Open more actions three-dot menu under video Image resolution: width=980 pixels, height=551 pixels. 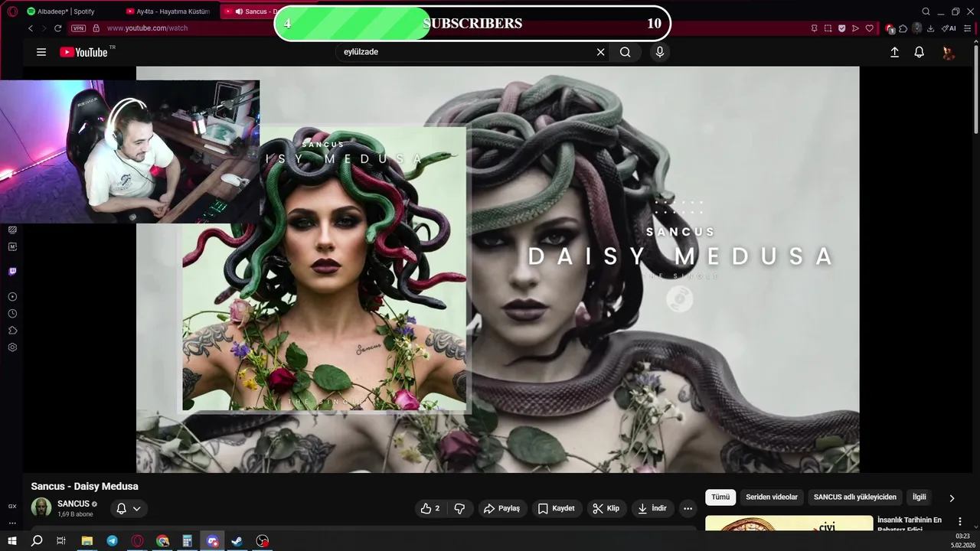click(688, 508)
